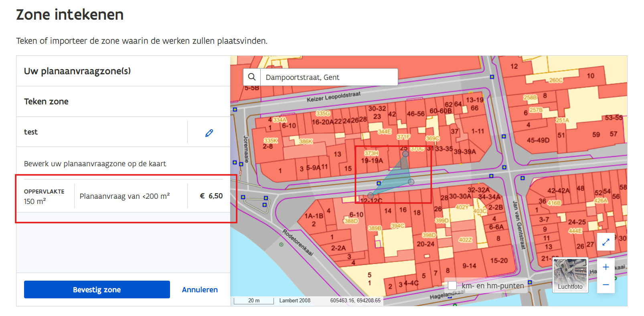Click the blue square midpoint handle on polygon

tap(379, 183)
